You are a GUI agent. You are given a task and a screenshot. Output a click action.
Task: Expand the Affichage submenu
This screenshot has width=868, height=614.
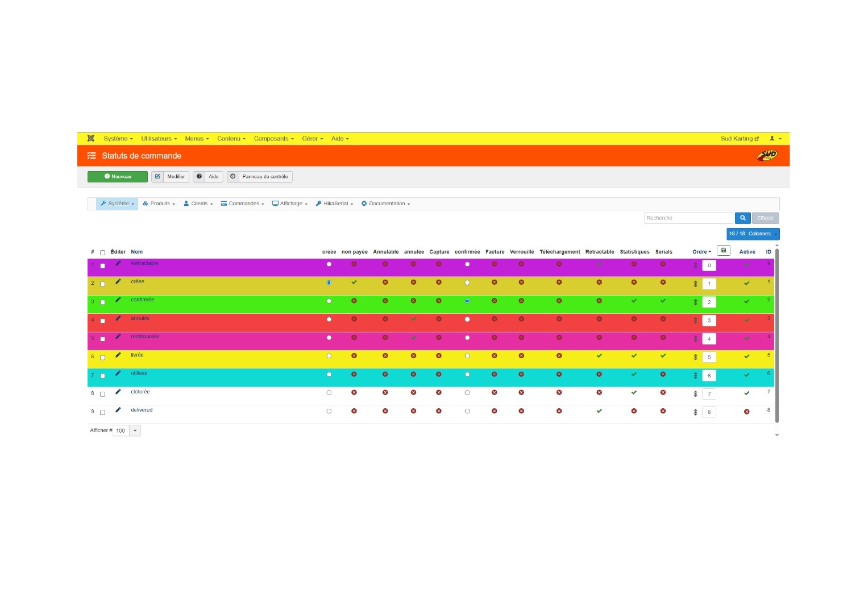point(290,204)
